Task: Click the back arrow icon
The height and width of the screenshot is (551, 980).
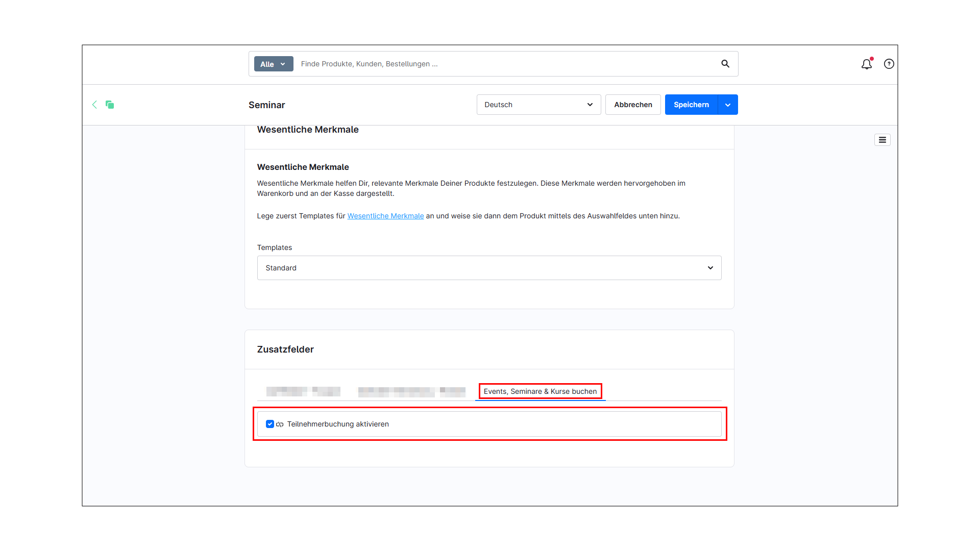Action: pos(94,105)
